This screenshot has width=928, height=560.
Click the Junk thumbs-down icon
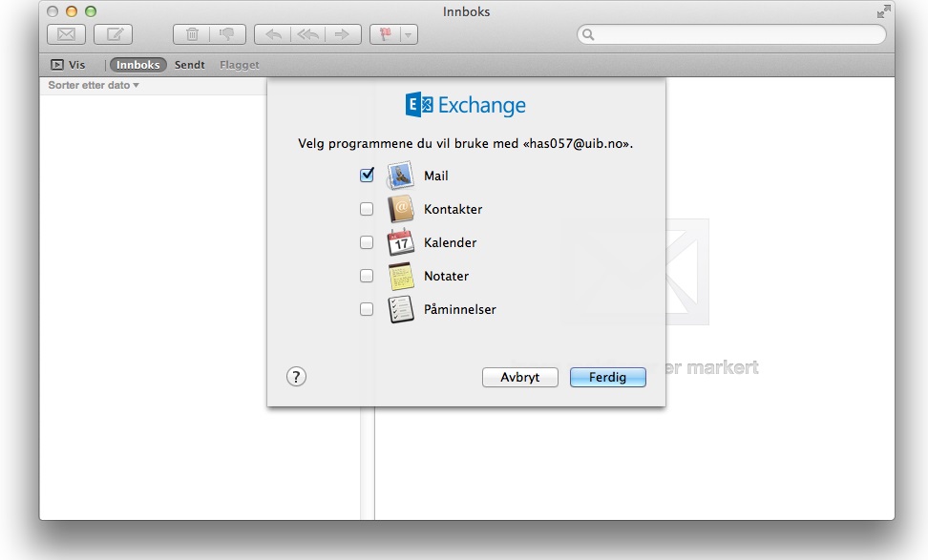point(227,34)
